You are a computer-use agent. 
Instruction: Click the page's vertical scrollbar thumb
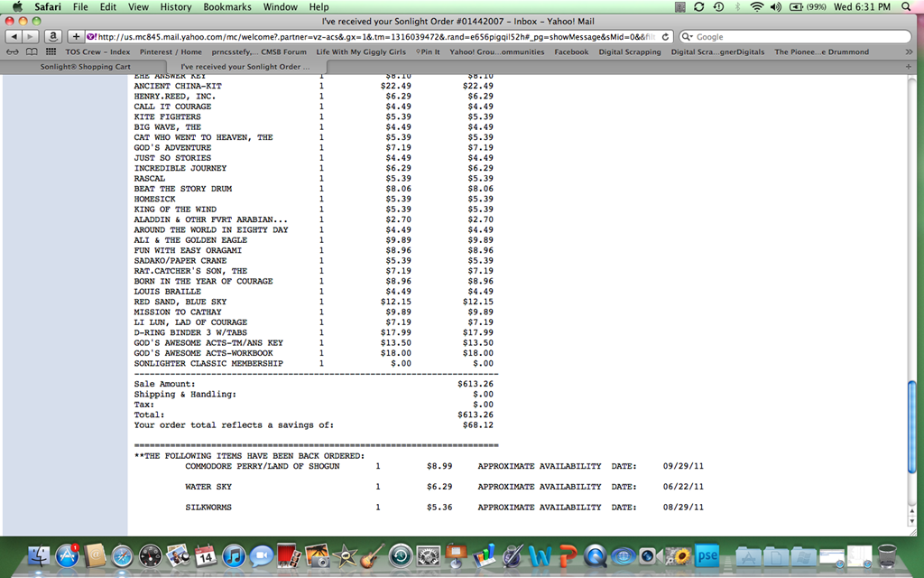(x=911, y=426)
